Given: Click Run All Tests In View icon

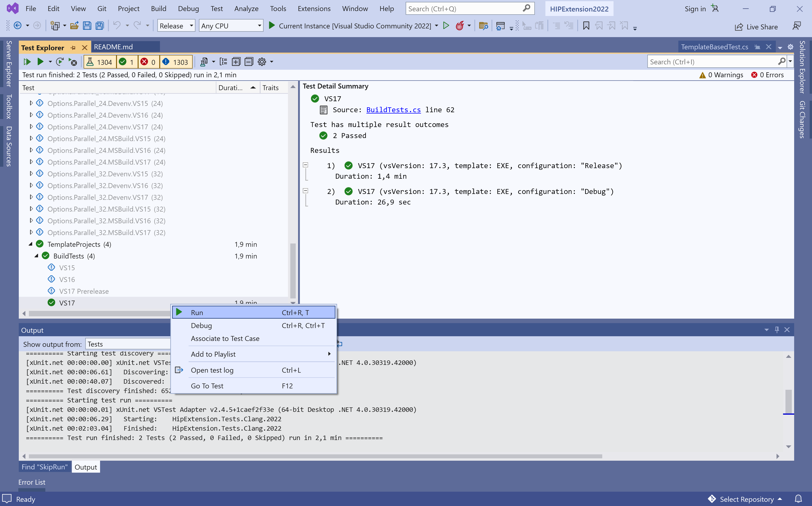Looking at the screenshot, I should tap(27, 62).
